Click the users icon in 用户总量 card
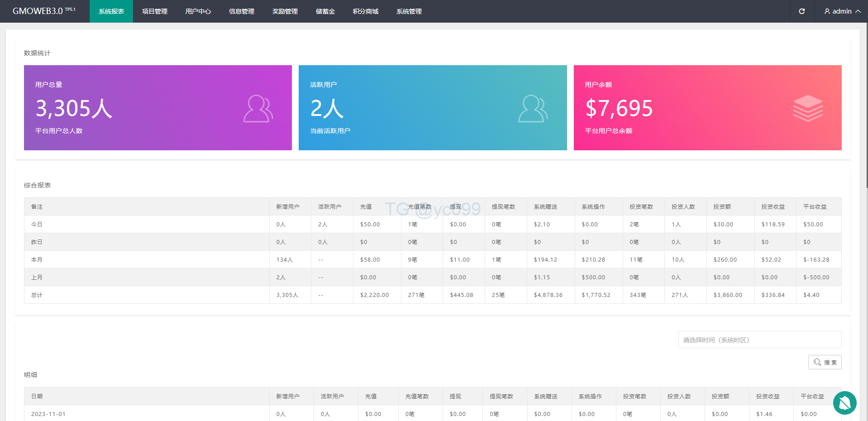 pyautogui.click(x=258, y=109)
